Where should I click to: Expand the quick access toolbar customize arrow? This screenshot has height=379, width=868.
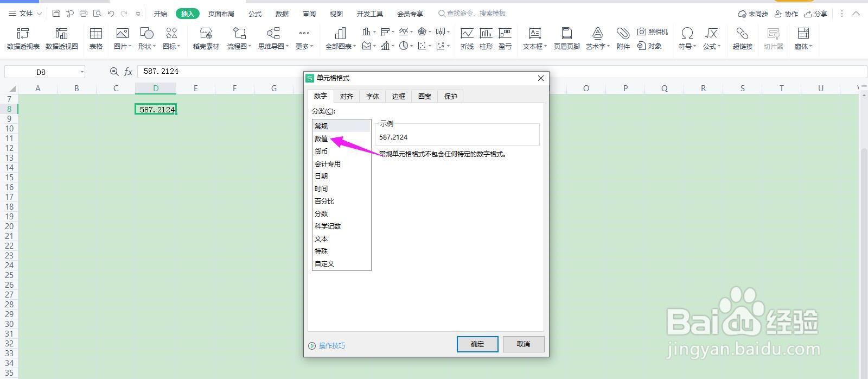[138, 14]
